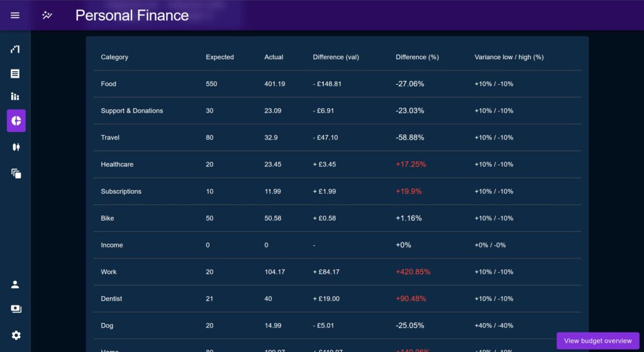Screen dimensions: 644x352
Task: Open the stacked copies icon in sidebar
Action: point(16,173)
